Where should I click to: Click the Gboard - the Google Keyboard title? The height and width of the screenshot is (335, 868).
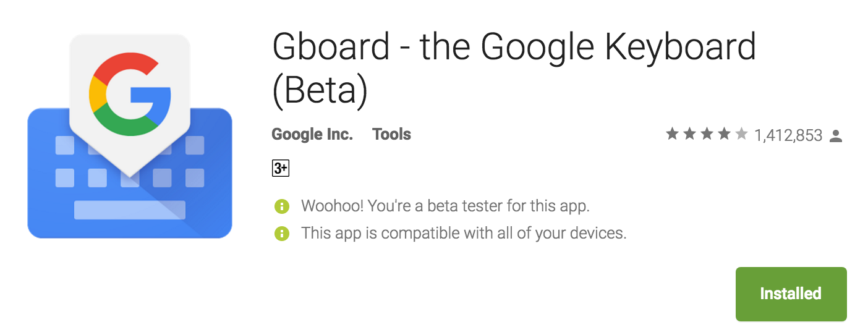pos(513,48)
